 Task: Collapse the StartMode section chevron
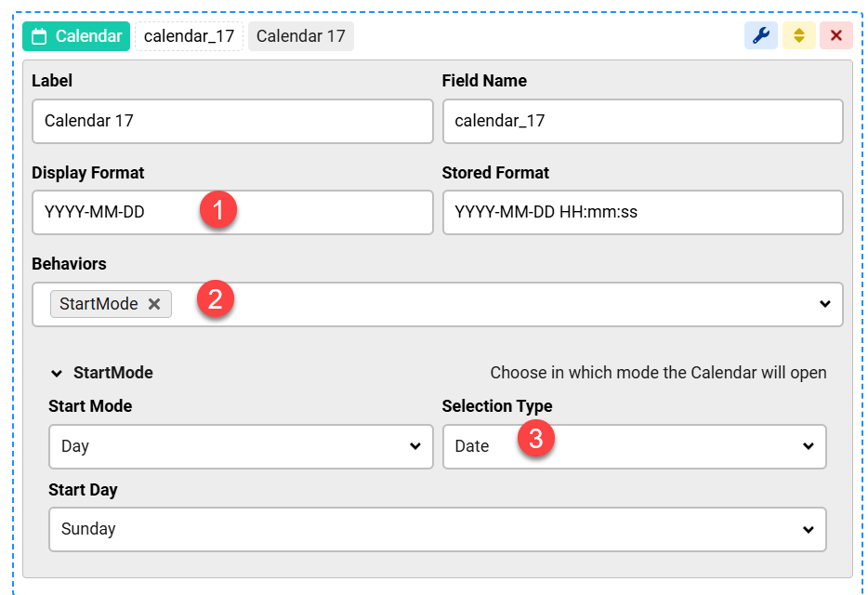(57, 373)
